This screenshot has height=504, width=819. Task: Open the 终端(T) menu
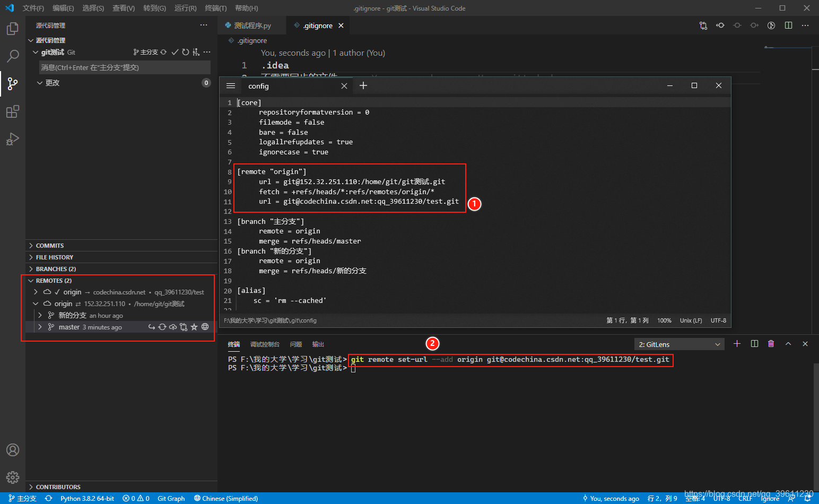pos(215,8)
